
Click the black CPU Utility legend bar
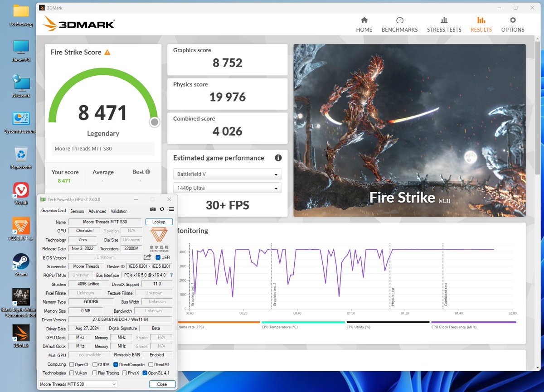(x=388, y=322)
